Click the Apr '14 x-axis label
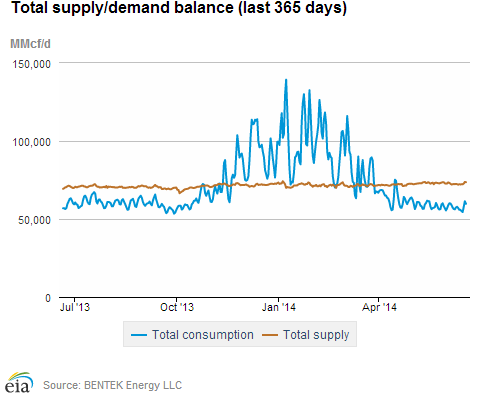 [x=379, y=307]
